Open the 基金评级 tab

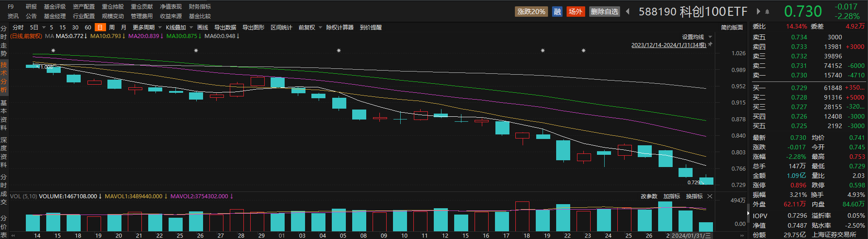[55, 6]
